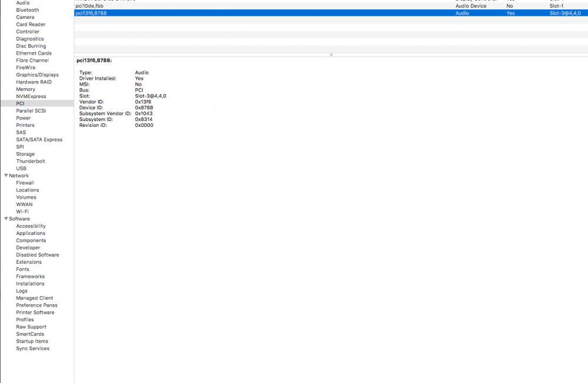Viewport: 588px width, 383px height.
Task: Open Managed Client entry
Action: [35, 298]
